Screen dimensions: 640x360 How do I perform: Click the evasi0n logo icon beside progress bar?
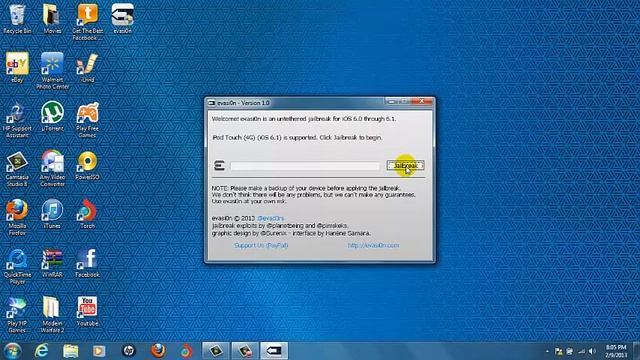pos(219,165)
